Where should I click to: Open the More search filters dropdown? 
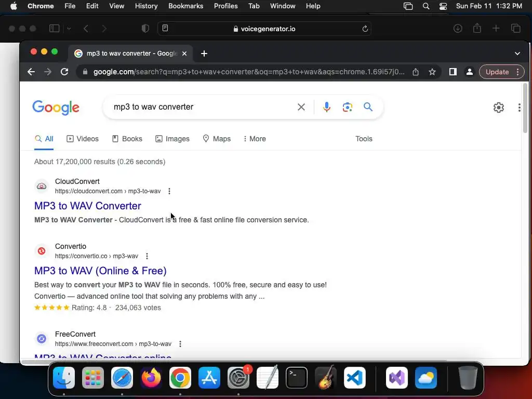point(255,139)
